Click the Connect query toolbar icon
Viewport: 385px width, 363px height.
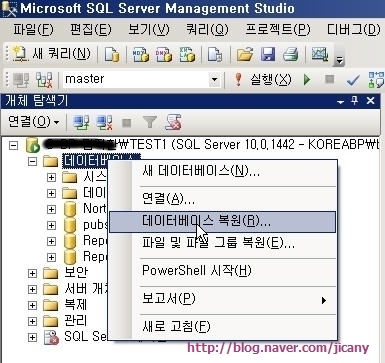[21, 80]
